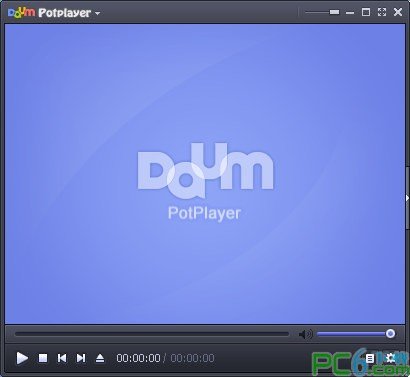Viewport: 410px width, 377px height.
Task: Expand the side panel arrow on right edge
Action: pos(407,198)
